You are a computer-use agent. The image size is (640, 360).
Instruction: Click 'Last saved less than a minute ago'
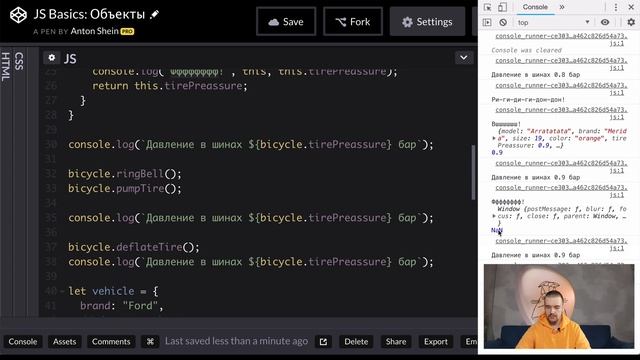236,342
